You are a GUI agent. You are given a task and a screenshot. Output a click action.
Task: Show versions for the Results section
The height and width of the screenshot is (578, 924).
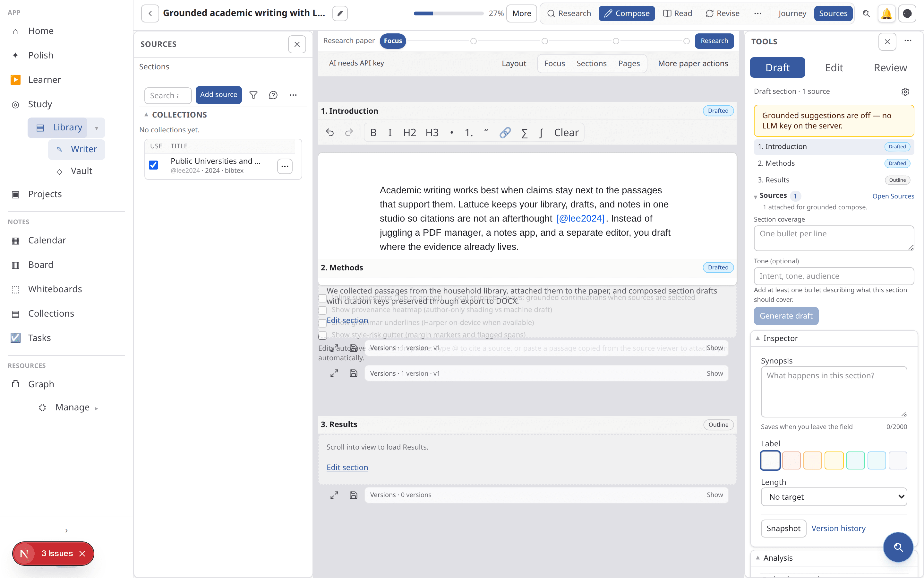tap(714, 495)
